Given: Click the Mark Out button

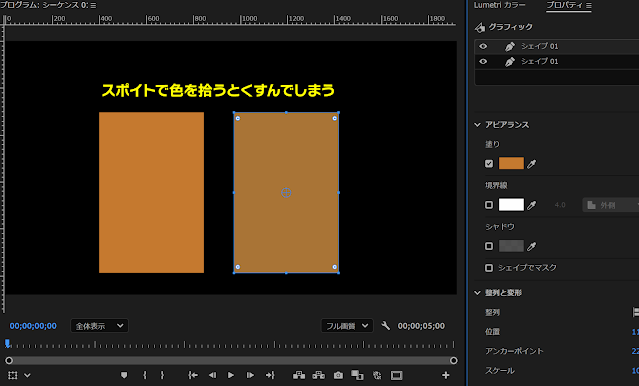Looking at the screenshot, I should coord(162,375).
